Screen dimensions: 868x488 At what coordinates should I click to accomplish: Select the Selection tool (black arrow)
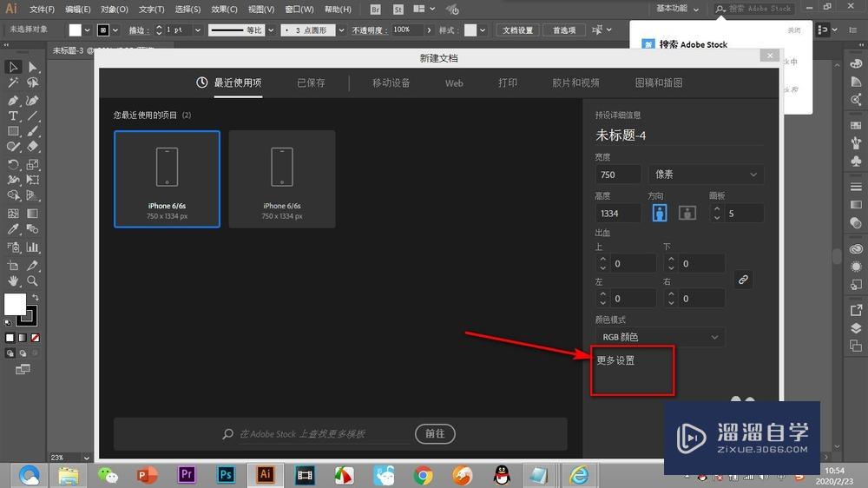tap(13, 67)
